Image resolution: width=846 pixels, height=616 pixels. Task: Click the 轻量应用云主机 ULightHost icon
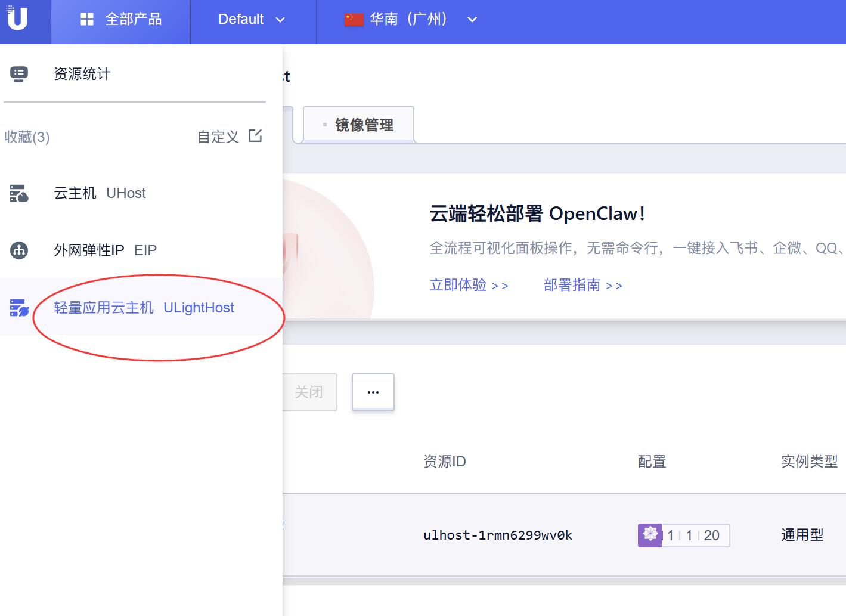[x=19, y=308]
